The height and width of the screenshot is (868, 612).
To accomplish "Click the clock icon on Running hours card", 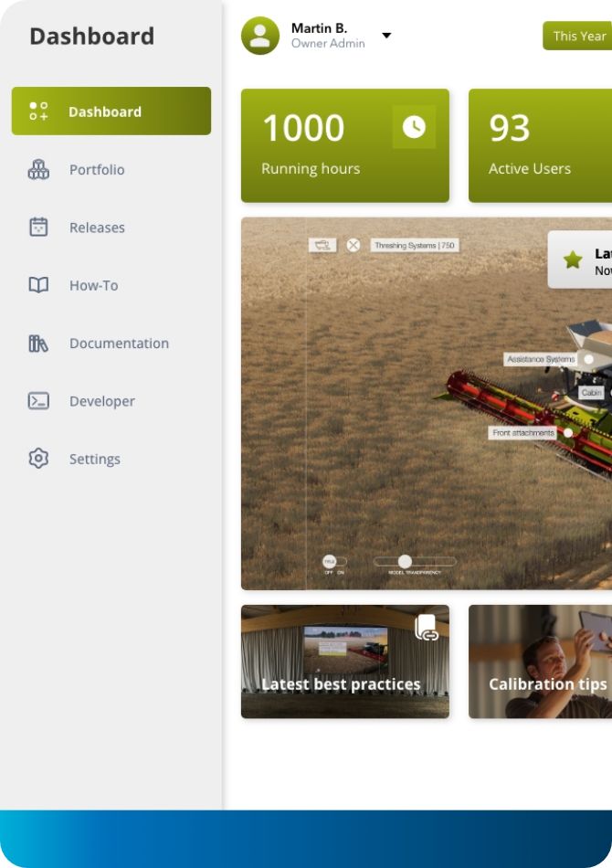I will point(414,127).
